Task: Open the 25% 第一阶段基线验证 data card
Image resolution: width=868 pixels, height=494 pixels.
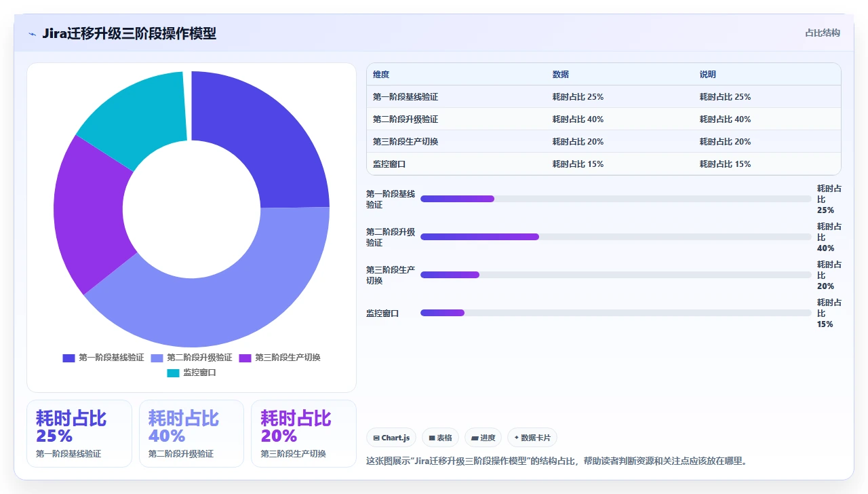Action: 79,434
